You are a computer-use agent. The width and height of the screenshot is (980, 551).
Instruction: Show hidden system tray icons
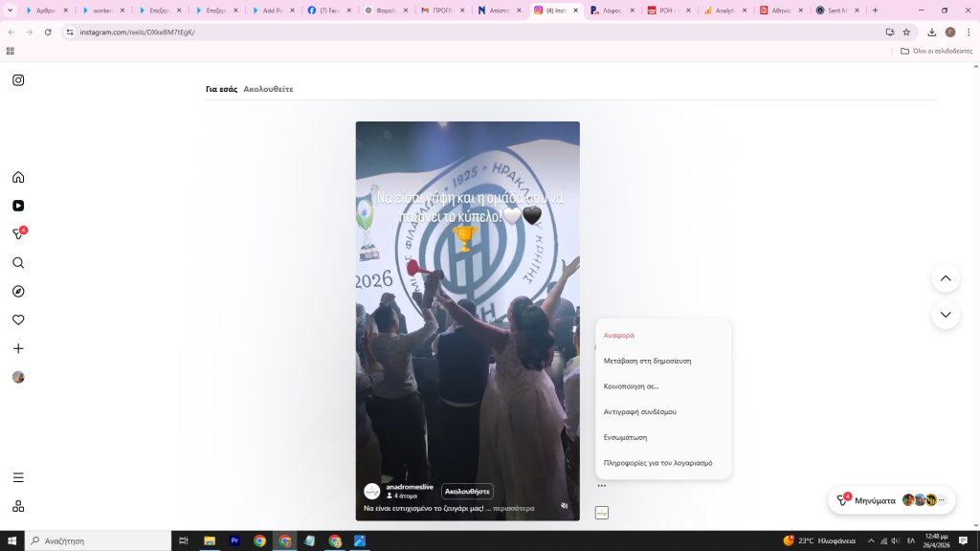(x=871, y=541)
